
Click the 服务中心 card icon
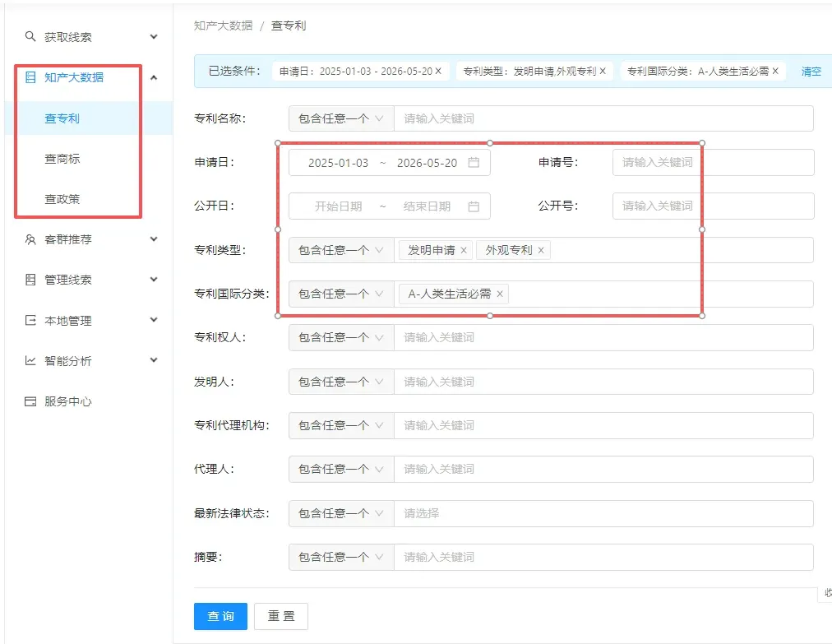click(30, 401)
